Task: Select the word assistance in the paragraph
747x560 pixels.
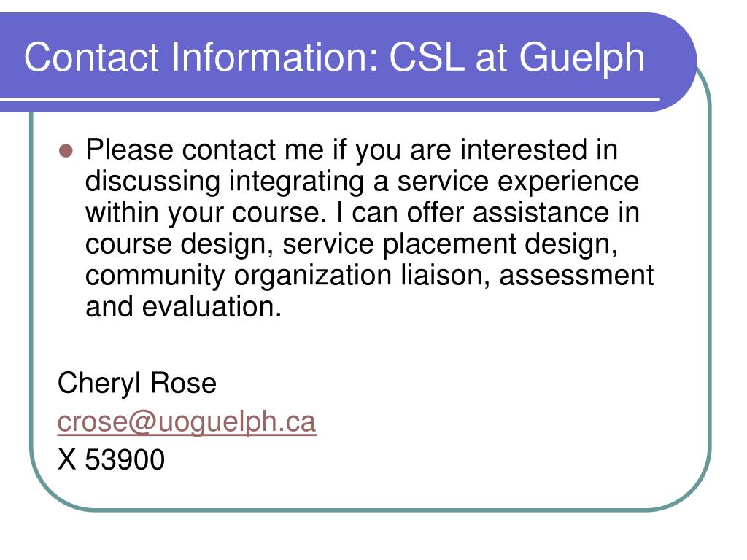Action: [541, 212]
